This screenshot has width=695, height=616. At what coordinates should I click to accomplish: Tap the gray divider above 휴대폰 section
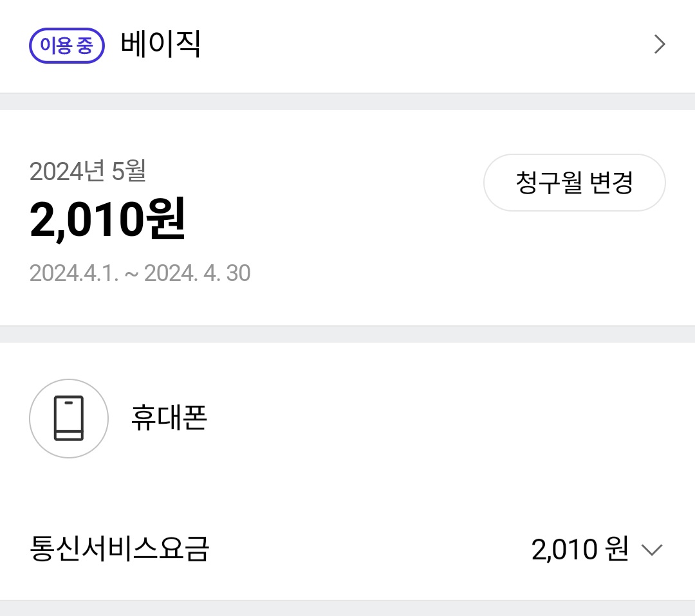pos(347,334)
